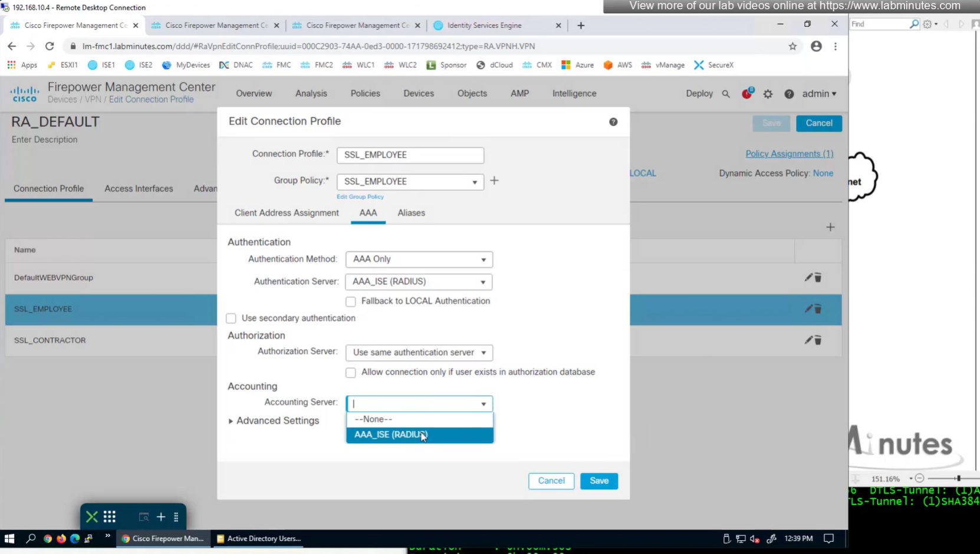Click the delete trash icon for DefaultWEBVPNGroup
This screenshot has width=980, height=554.
pyautogui.click(x=818, y=277)
